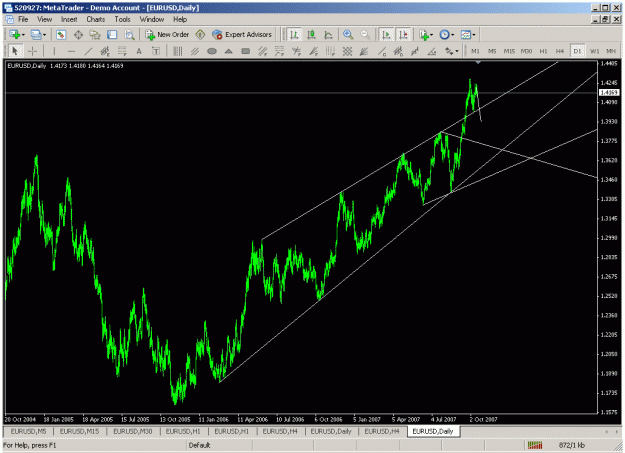Screen dimensions: 625x453
Task: Switch chart to Line Chart mode
Action: click(x=328, y=35)
